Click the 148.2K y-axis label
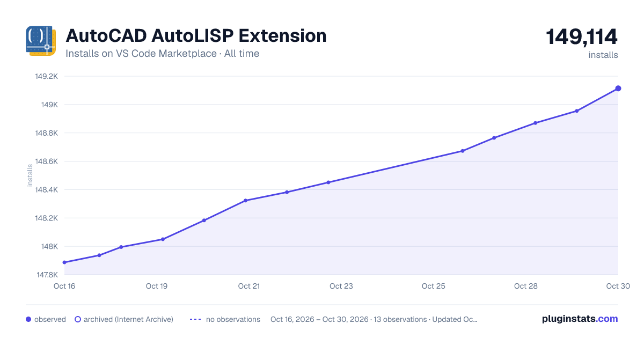 point(46,218)
